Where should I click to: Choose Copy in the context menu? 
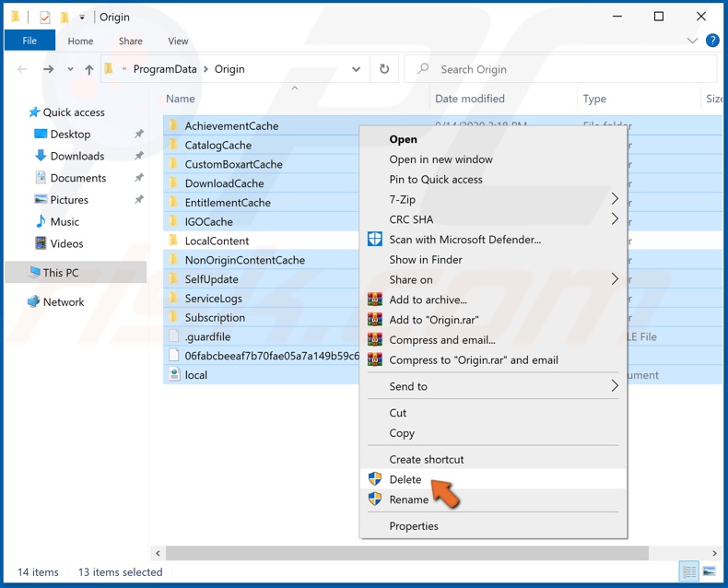[493, 432]
